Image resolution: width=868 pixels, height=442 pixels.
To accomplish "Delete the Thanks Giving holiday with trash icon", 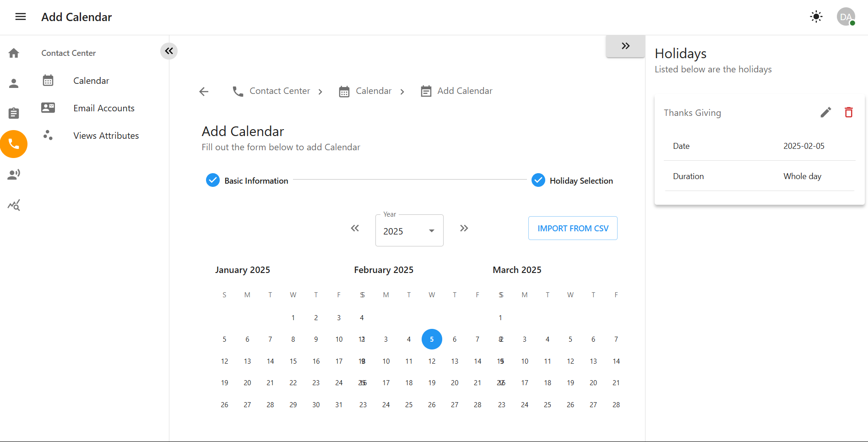I will click(848, 113).
